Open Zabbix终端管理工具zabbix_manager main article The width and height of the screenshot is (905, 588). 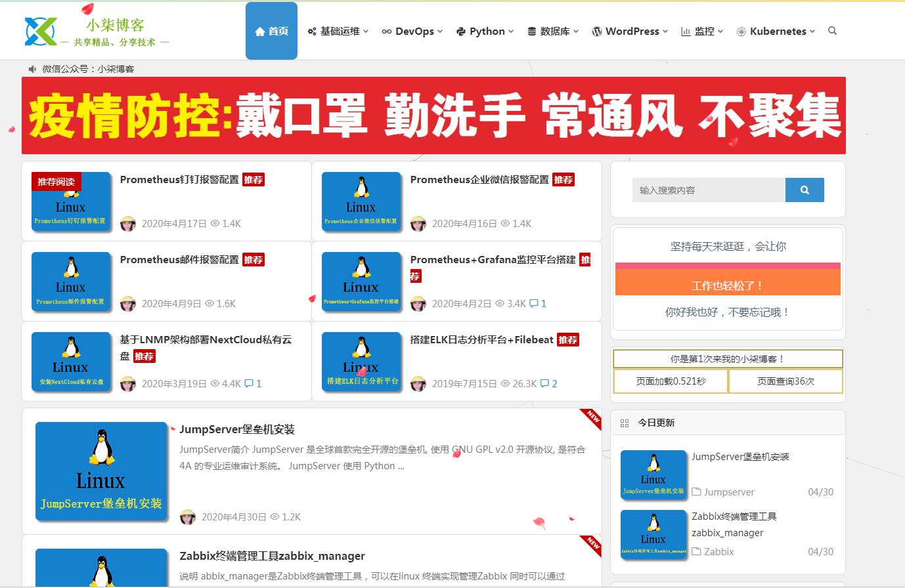272,556
